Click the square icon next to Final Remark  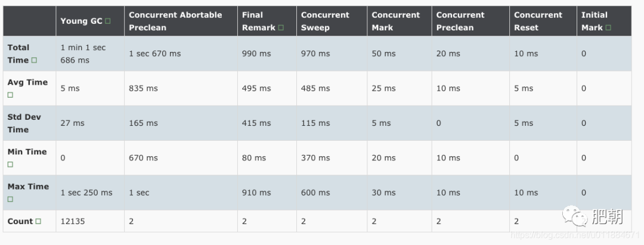(281, 27)
